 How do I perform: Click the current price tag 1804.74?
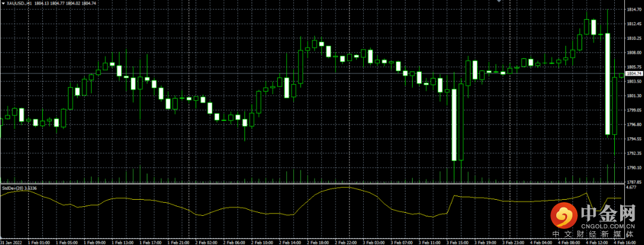click(x=635, y=73)
